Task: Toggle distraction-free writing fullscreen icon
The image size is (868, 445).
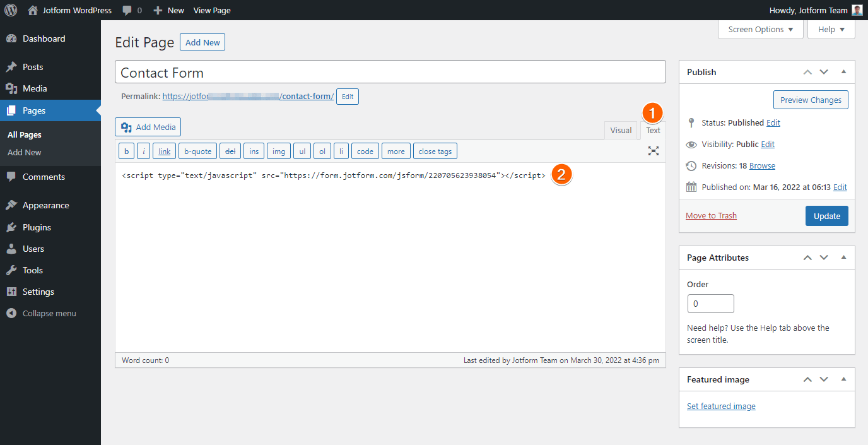Action: click(654, 151)
